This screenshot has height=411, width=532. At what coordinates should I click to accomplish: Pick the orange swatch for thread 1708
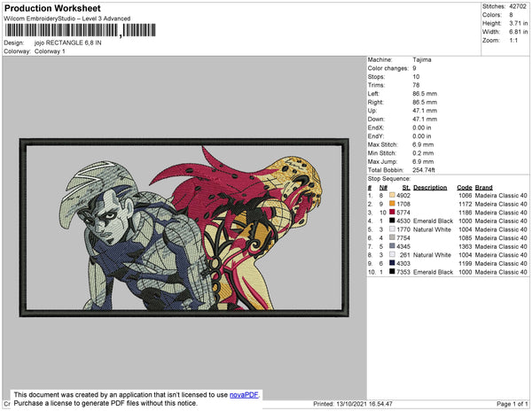click(x=392, y=204)
